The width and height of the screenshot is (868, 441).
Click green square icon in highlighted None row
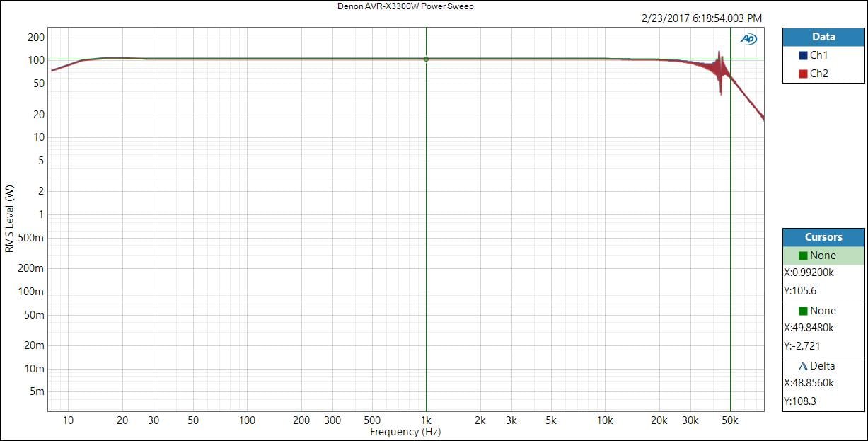(x=803, y=256)
